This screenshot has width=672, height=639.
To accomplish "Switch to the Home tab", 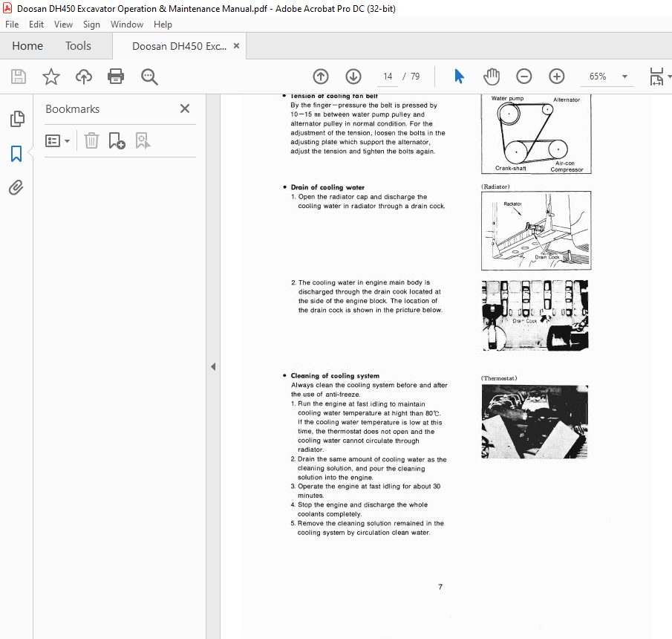I will [x=27, y=46].
